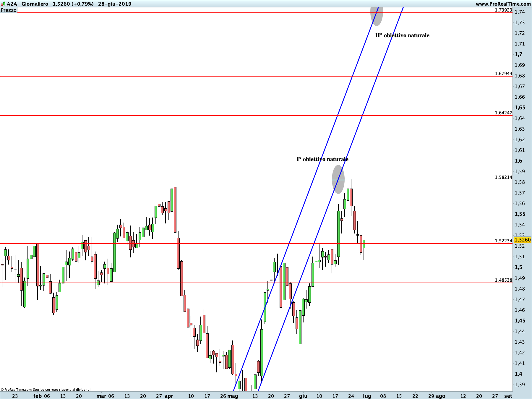Click the 1,73923 horizontal line label
The image size is (532, 399).
point(503,10)
